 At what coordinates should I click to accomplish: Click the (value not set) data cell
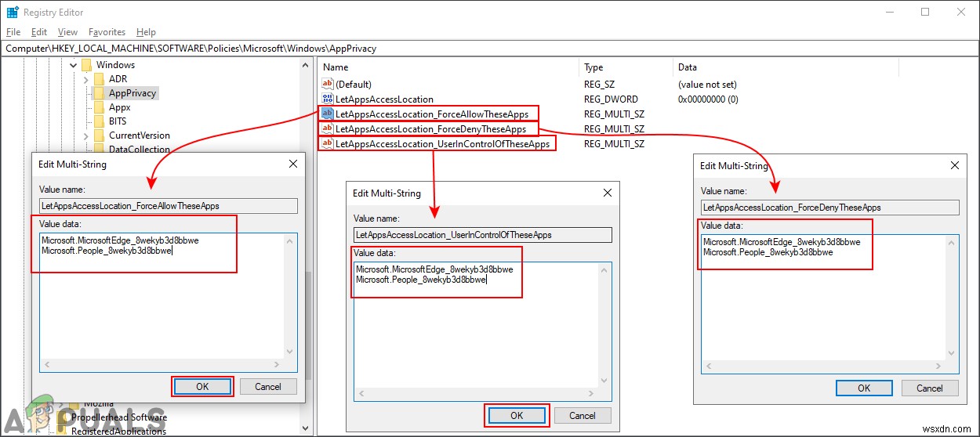coord(707,84)
